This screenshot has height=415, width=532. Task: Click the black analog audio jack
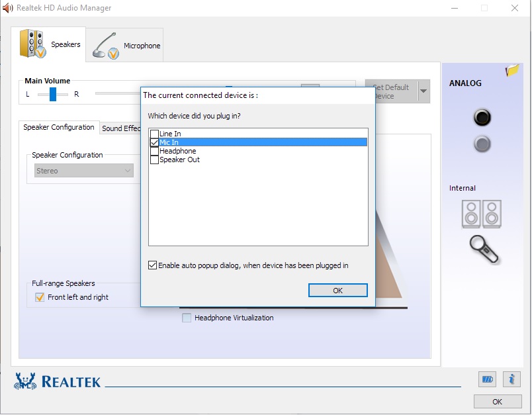482,117
